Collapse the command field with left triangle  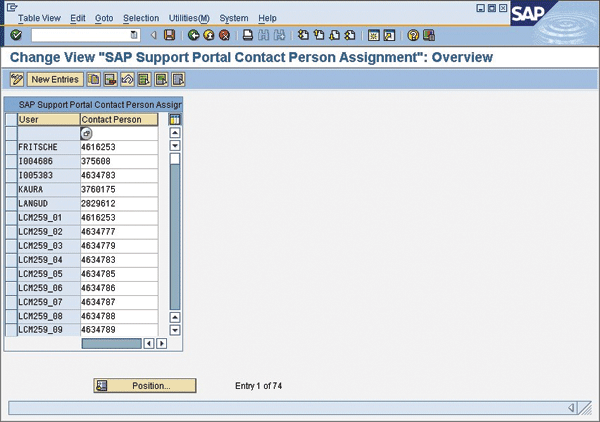coord(154,35)
